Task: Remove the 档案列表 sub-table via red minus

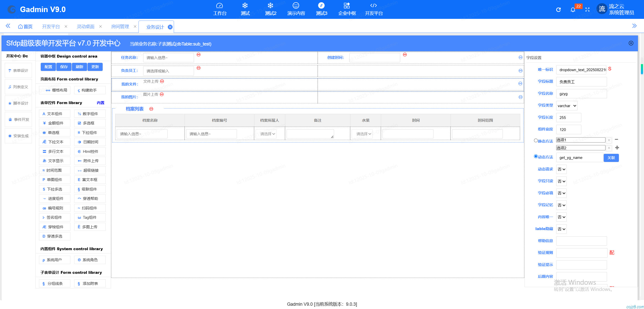Action: coord(151,109)
